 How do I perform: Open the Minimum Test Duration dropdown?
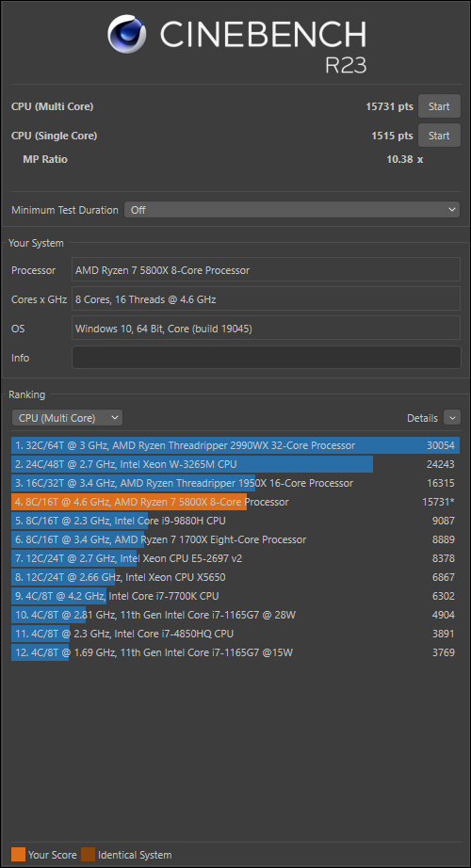coord(292,210)
